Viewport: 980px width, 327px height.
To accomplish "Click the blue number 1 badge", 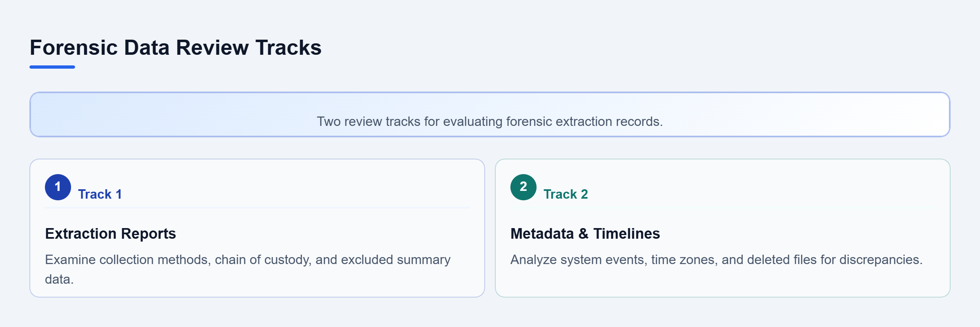I will pos(58,187).
